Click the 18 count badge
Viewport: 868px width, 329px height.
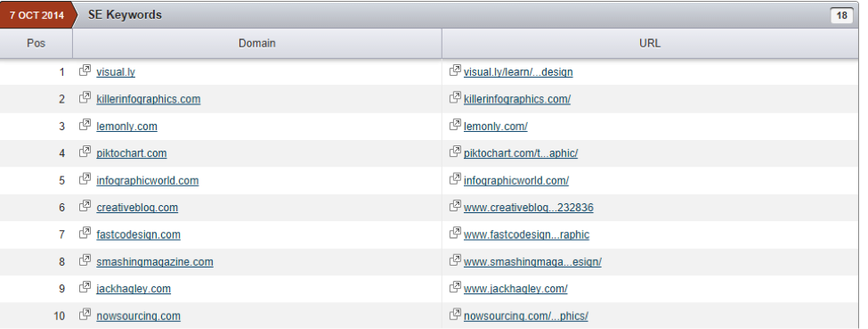point(841,15)
